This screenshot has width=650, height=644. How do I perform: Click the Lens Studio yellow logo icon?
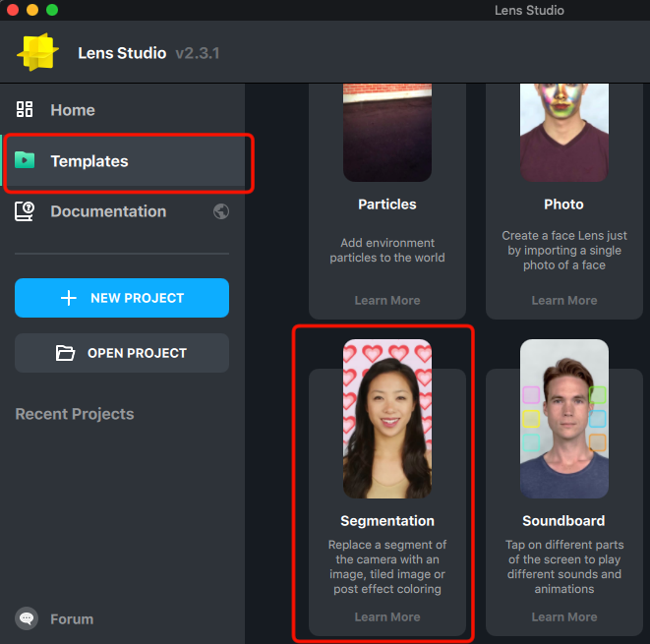[x=37, y=52]
